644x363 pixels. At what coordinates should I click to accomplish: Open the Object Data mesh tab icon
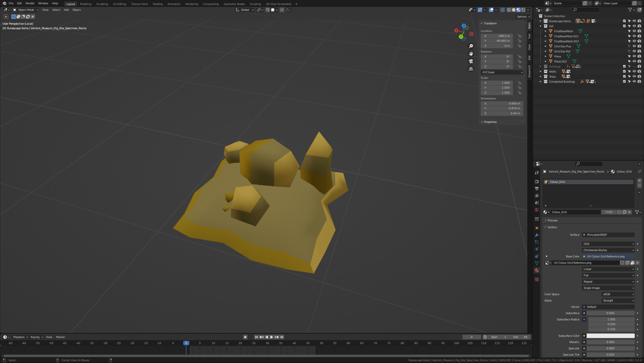click(537, 263)
